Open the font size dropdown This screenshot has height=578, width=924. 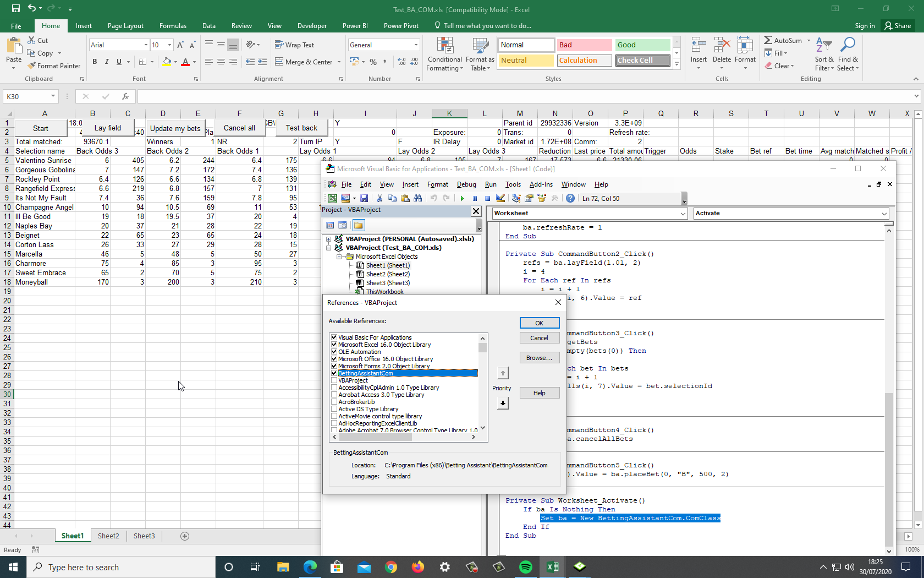[169, 45]
